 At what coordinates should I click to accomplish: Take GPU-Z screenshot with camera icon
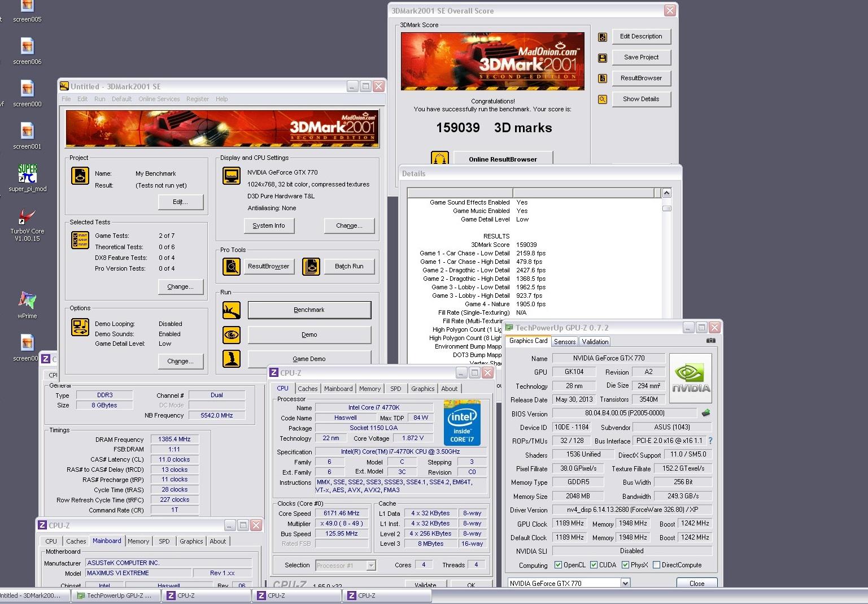point(710,341)
